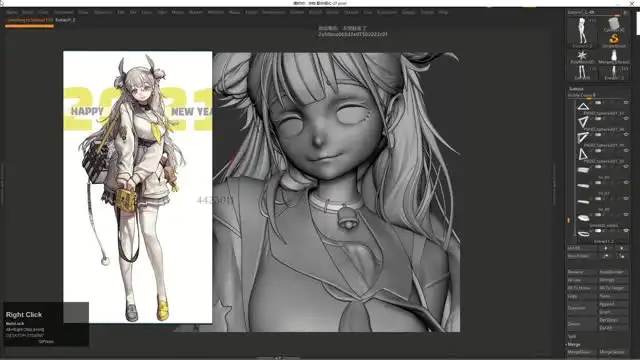
Task: Click the All High button
Action: tap(613, 280)
